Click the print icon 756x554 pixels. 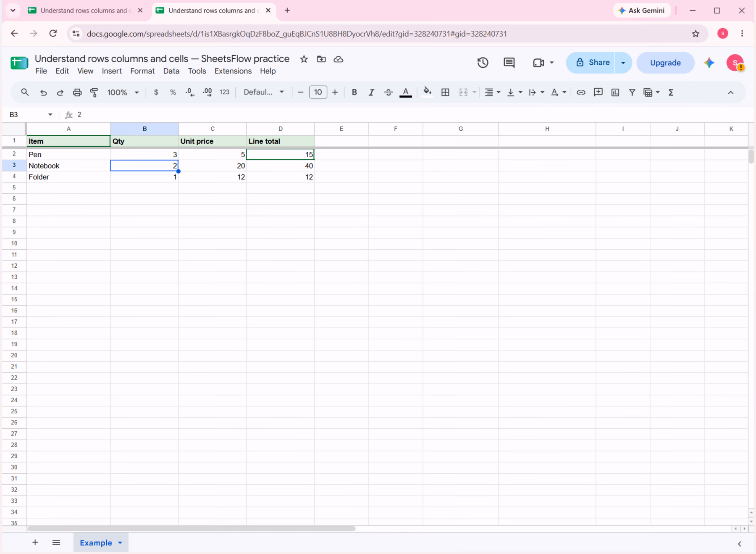coord(77,92)
